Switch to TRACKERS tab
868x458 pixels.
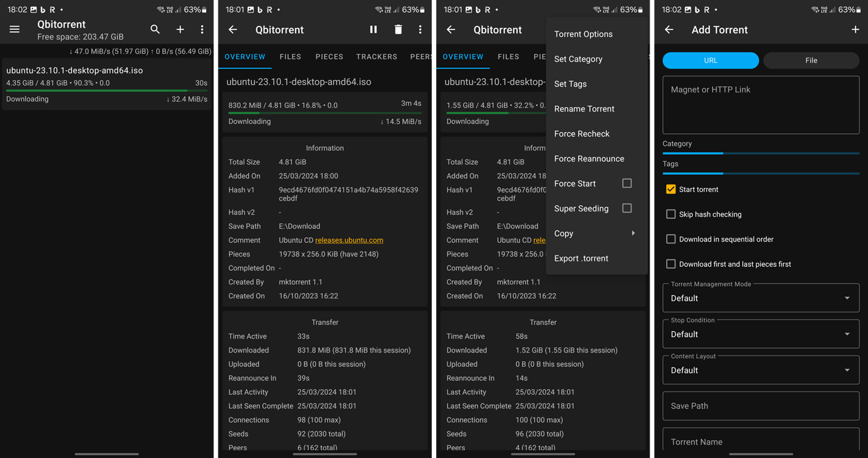point(376,56)
